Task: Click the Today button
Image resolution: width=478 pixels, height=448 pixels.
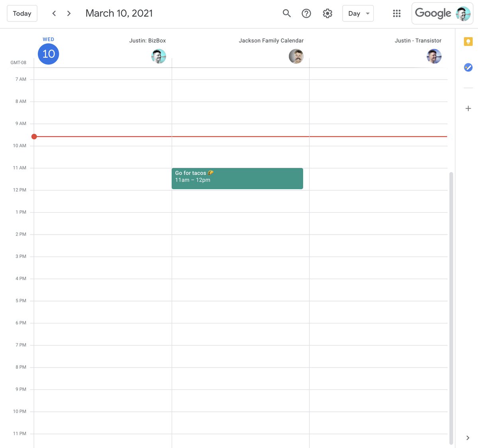Action: pyautogui.click(x=22, y=14)
